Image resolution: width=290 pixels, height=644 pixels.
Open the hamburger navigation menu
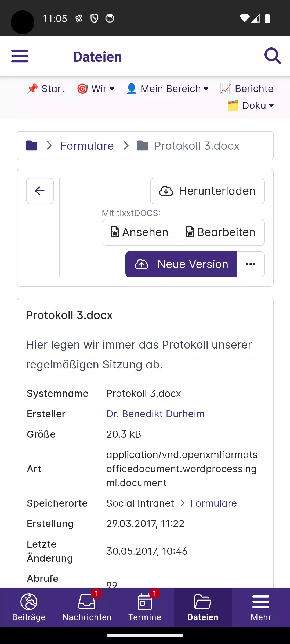20,56
